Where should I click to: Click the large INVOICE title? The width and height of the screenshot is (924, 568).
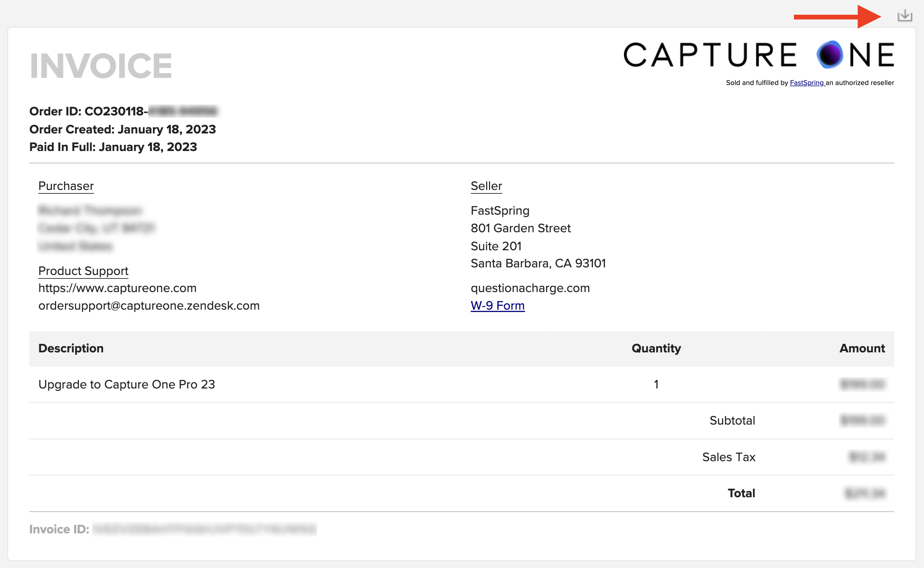(101, 66)
